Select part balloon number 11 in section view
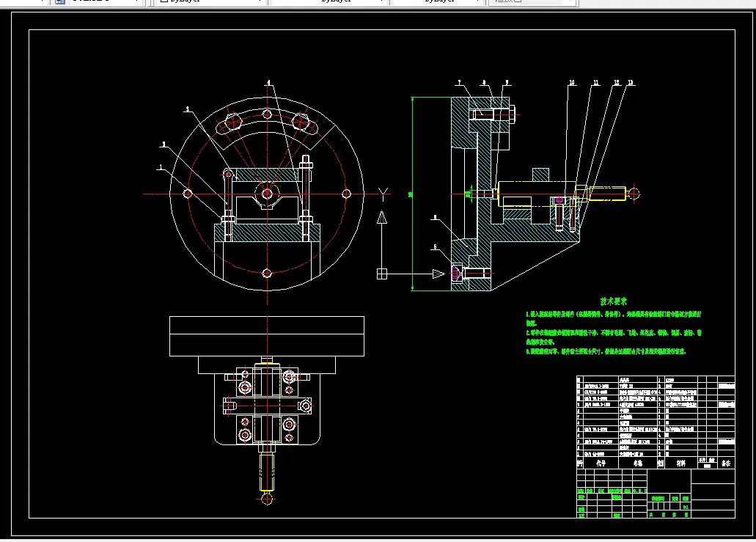This screenshot has height=542, width=756. (596, 82)
